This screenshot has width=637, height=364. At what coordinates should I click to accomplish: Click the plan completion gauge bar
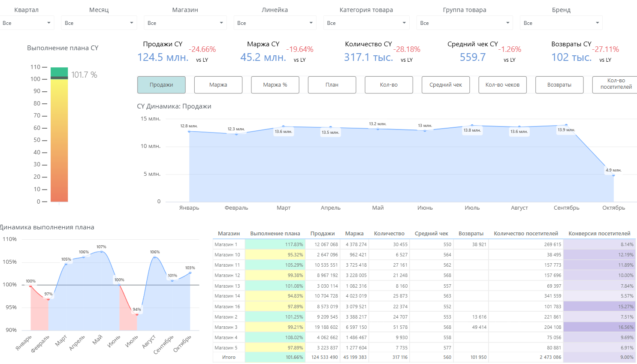(x=59, y=135)
